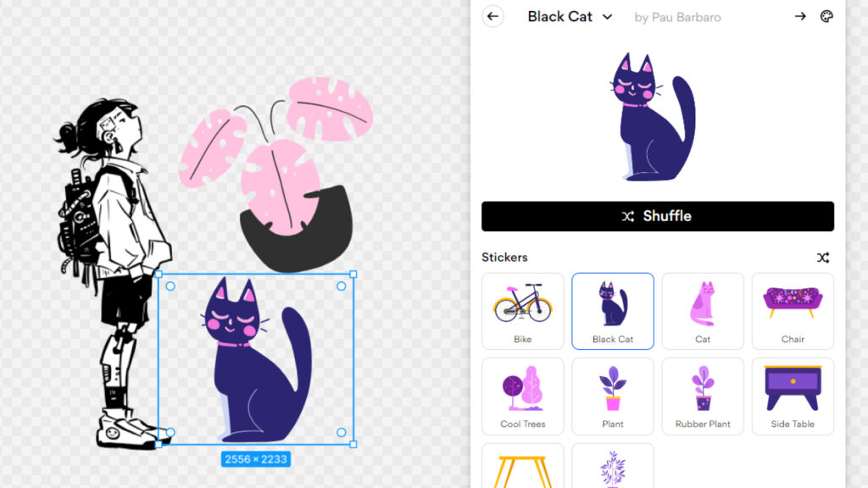Image resolution: width=868 pixels, height=488 pixels.
Task: Go back with the left arrow button
Action: (492, 17)
